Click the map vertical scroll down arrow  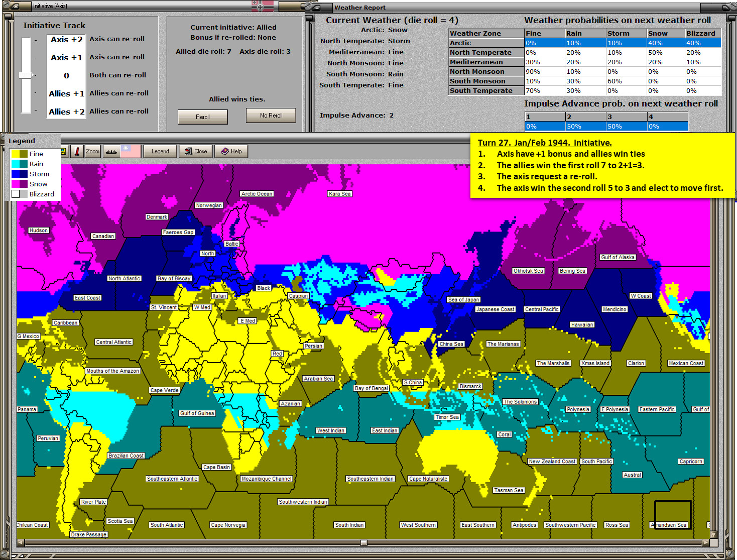click(x=714, y=534)
